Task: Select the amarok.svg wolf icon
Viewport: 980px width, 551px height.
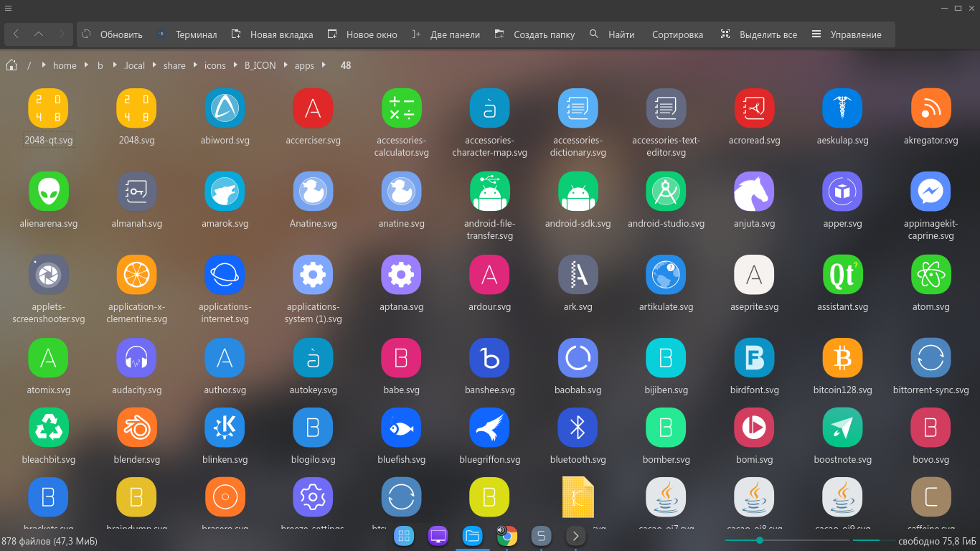Action: point(225,192)
